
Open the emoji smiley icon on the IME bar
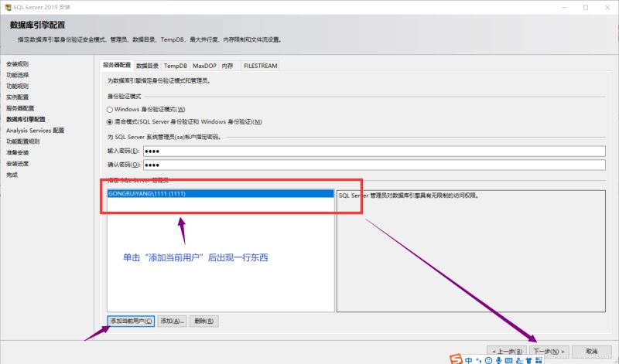(489, 360)
